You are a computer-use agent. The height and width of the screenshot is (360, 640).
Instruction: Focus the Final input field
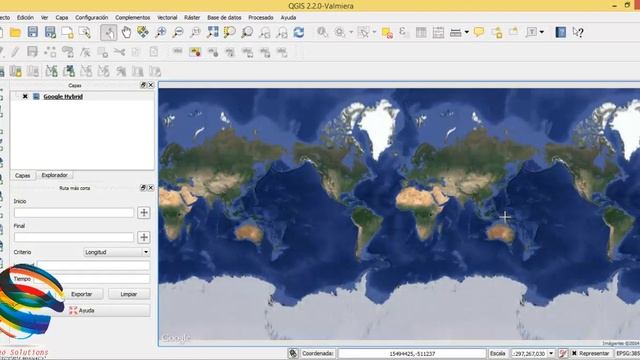click(74, 237)
